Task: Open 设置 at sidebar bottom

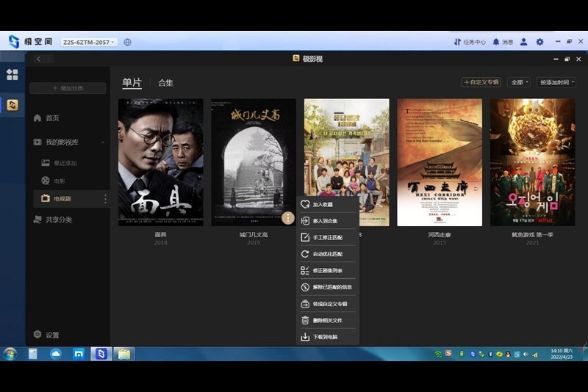Action: tap(46, 335)
